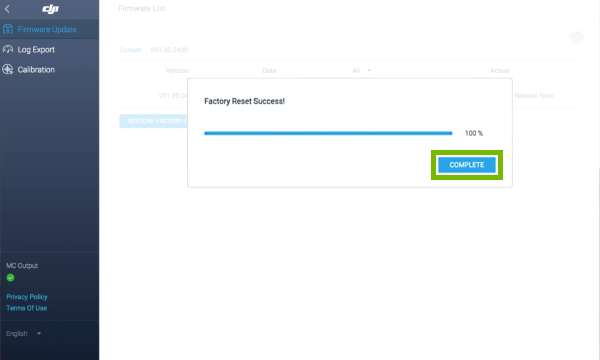
Task: Click the green MC Output status indicator
Action: [10, 277]
